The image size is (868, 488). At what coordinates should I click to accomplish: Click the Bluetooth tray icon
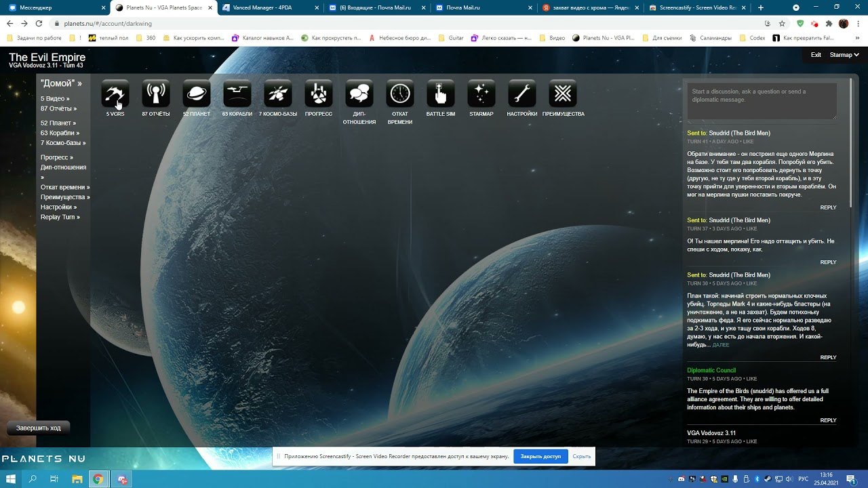756,479
